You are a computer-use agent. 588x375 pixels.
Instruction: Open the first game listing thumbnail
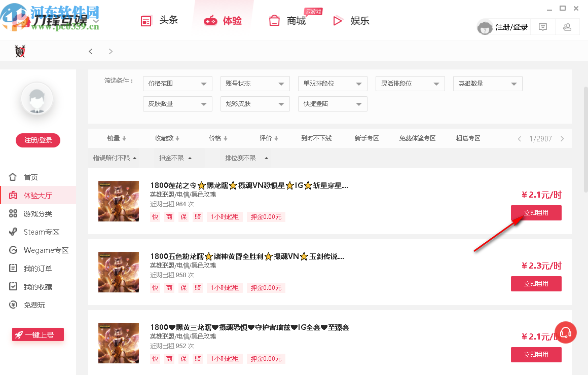click(x=118, y=201)
